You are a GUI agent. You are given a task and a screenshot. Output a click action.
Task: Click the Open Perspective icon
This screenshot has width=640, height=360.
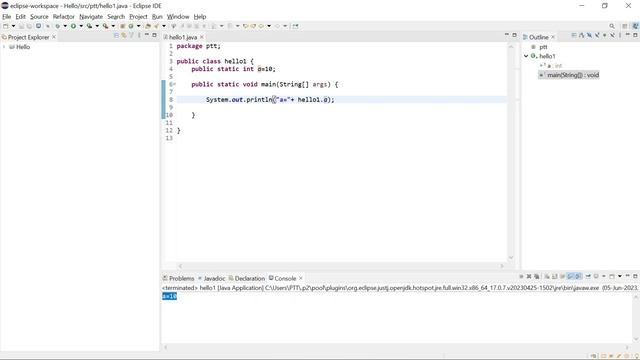click(625, 26)
